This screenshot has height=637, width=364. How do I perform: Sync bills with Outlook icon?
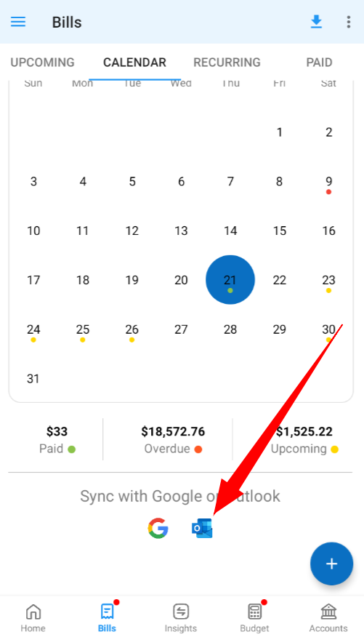[202, 528]
